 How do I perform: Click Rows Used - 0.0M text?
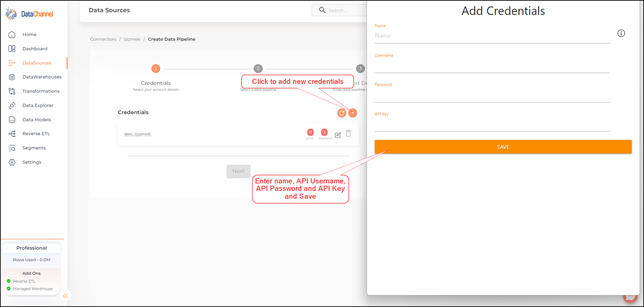(32, 260)
